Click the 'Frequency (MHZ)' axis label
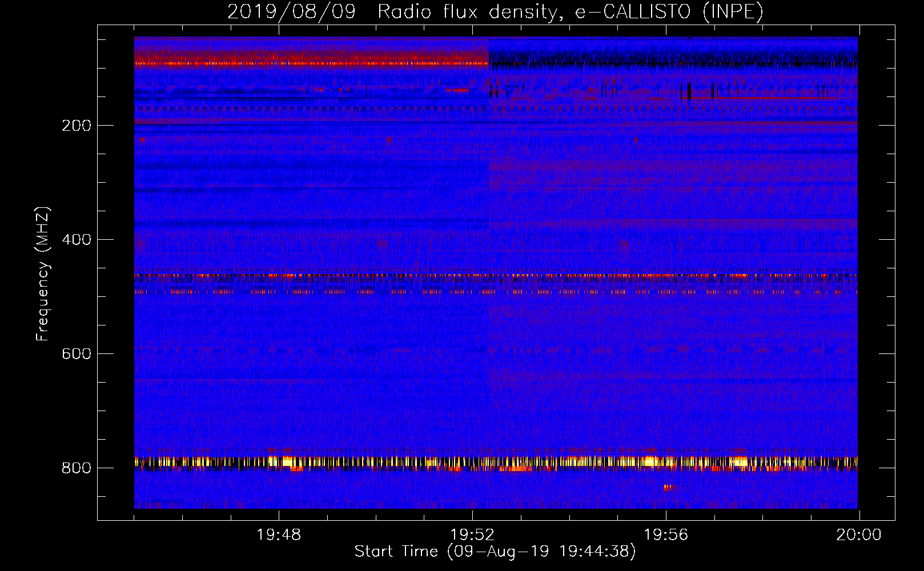The width and height of the screenshot is (924, 571). pos(42,274)
